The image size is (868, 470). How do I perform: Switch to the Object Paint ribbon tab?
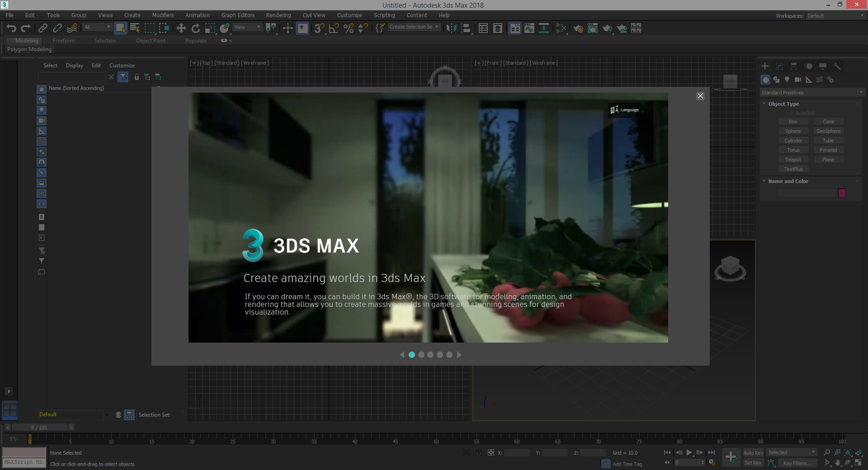tap(151, 41)
